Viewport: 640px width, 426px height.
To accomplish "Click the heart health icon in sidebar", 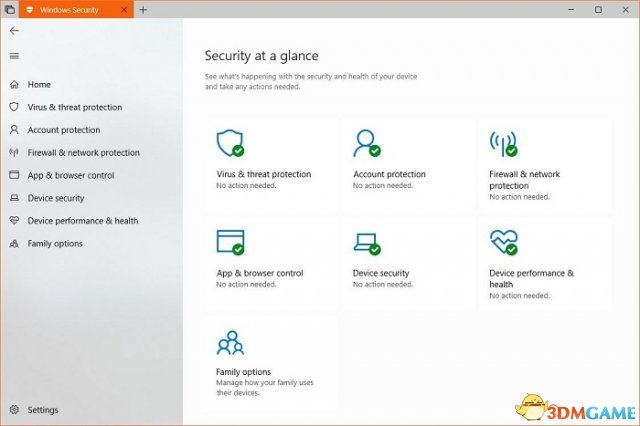I will [x=14, y=220].
